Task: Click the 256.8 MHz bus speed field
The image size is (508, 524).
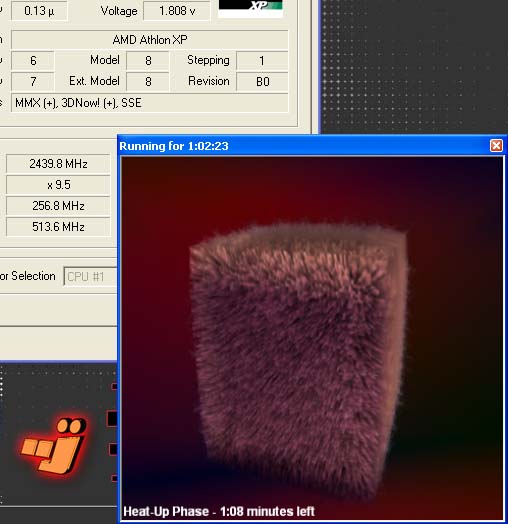Action: click(x=58, y=206)
